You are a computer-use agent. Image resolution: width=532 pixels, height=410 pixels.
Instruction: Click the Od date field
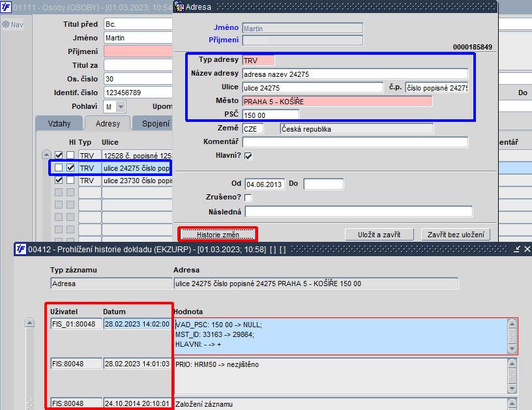265,184
